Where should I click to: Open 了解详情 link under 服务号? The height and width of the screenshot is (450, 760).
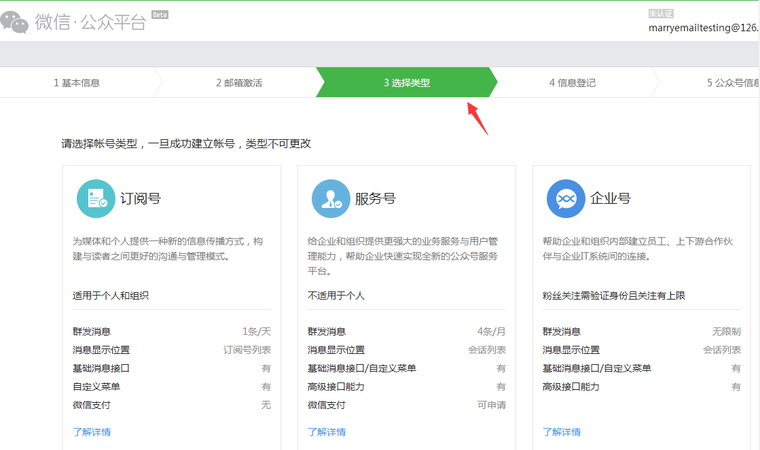[327, 432]
